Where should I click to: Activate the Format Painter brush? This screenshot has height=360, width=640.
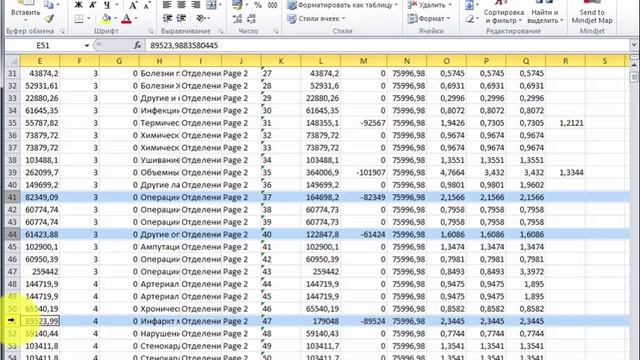(x=49, y=19)
